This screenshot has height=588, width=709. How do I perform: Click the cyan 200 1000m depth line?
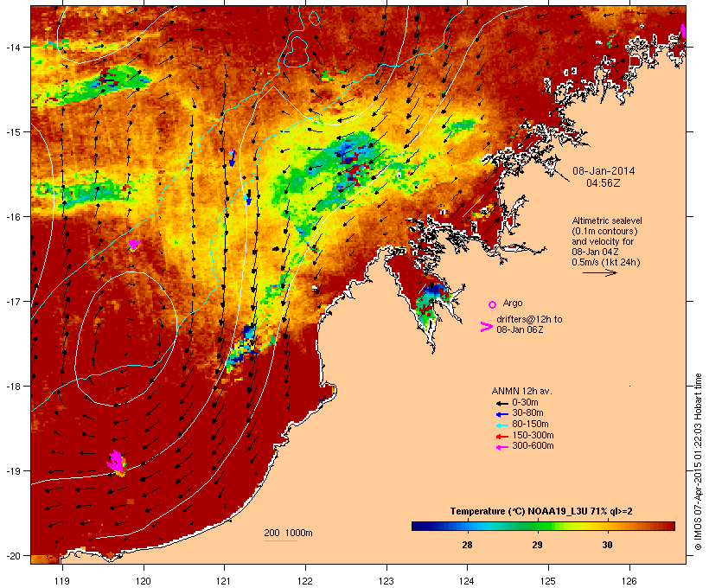[x=280, y=540]
